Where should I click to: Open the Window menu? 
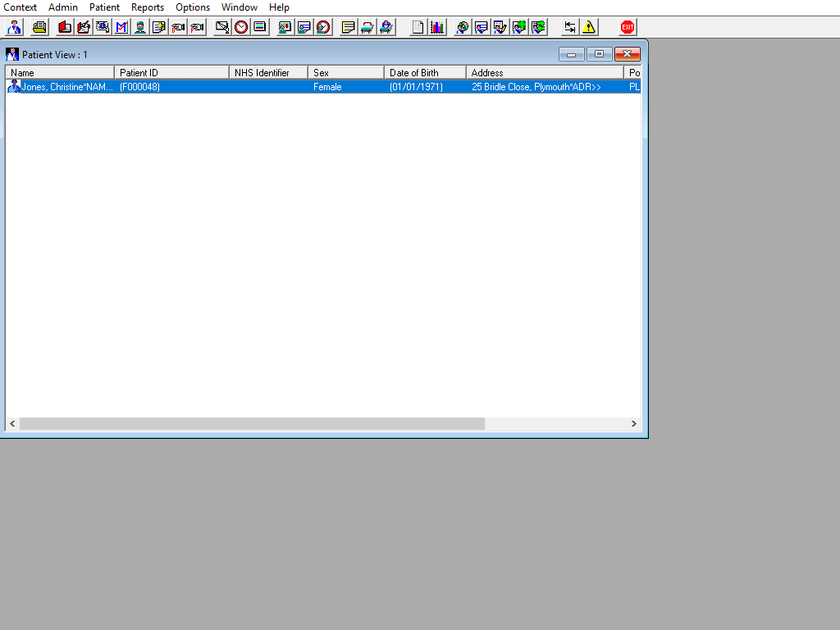point(239,7)
